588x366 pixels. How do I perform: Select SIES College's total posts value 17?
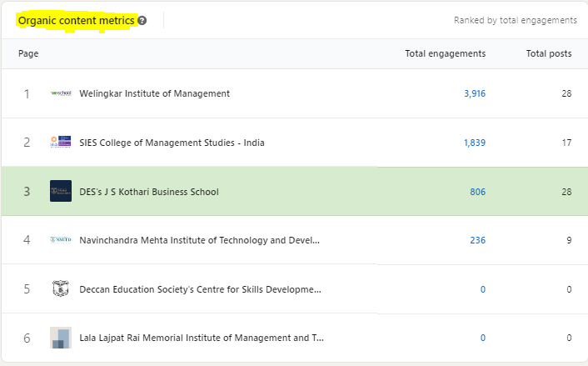pos(566,143)
